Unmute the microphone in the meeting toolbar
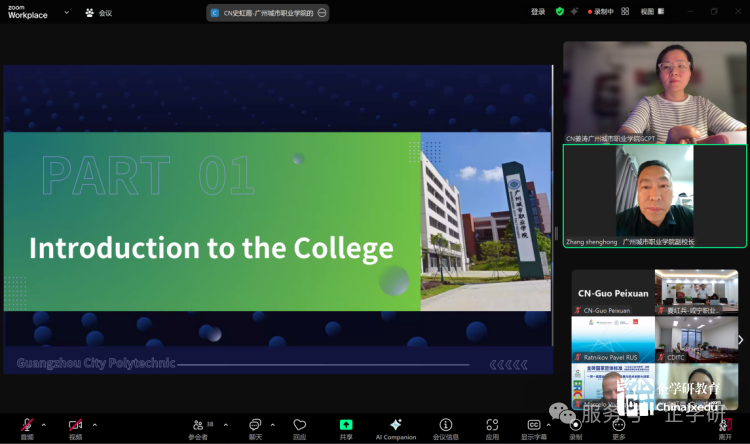Image resolution: width=750 pixels, height=444 pixels. [x=27, y=426]
